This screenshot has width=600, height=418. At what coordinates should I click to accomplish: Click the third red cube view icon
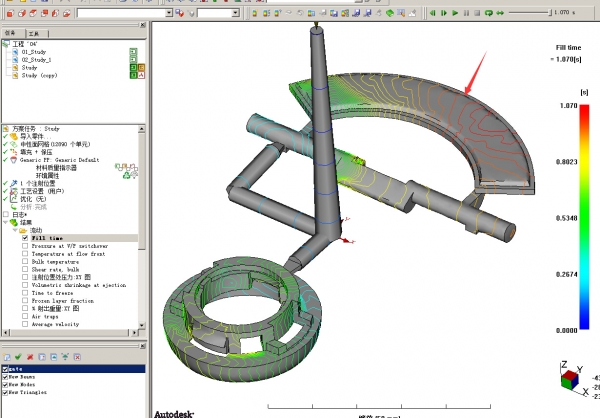(x=33, y=13)
